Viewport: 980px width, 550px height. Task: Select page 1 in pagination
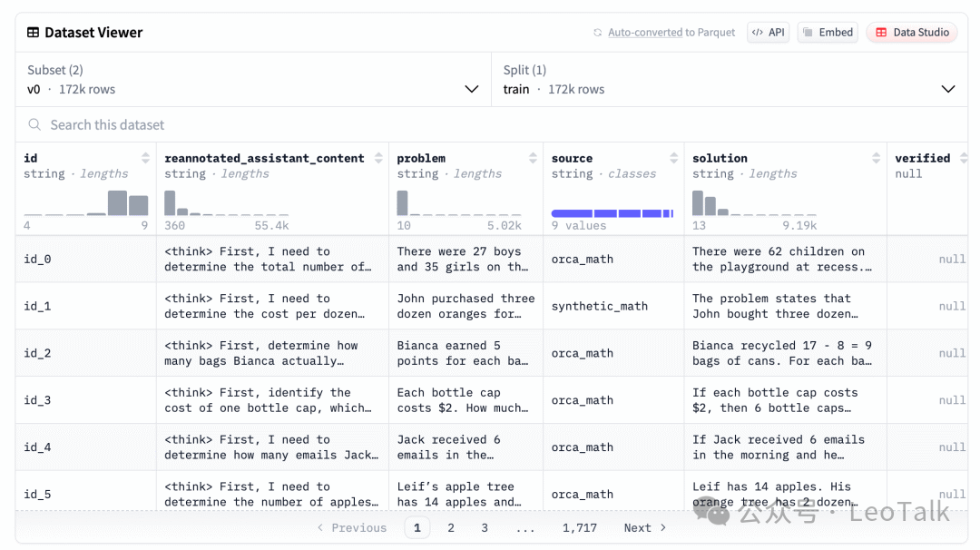coord(416,528)
